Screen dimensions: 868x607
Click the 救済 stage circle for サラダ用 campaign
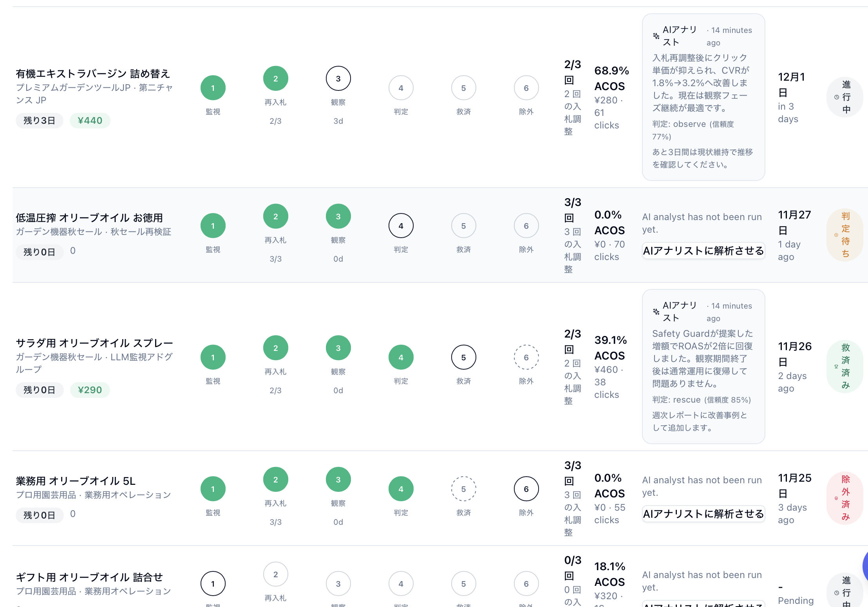[x=463, y=357]
